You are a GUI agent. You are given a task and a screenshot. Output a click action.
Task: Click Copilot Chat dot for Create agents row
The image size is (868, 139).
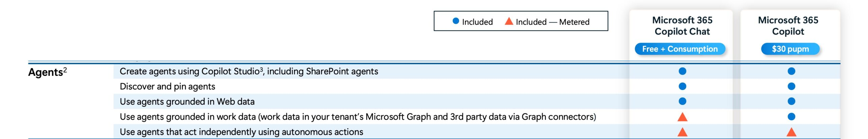682,71
